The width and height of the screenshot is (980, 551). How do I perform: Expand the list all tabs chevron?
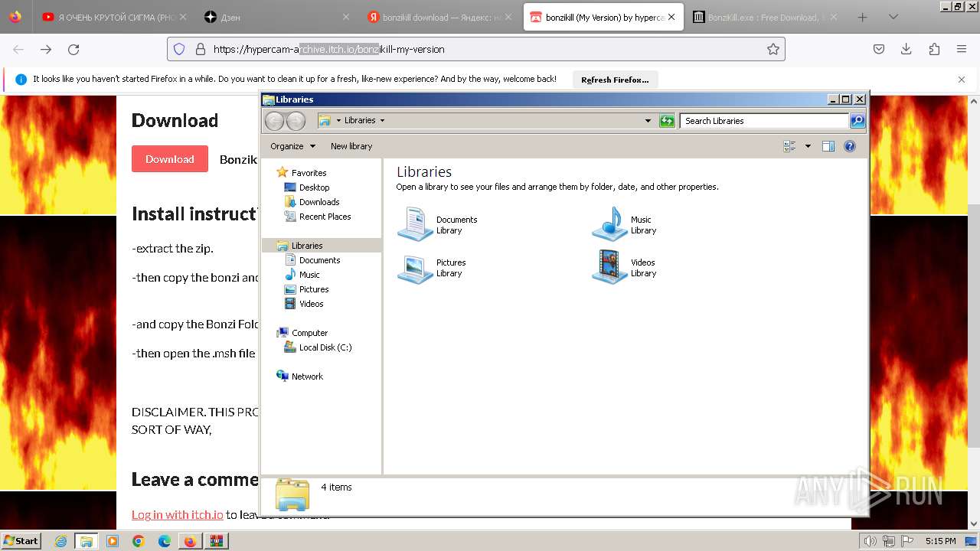893,17
